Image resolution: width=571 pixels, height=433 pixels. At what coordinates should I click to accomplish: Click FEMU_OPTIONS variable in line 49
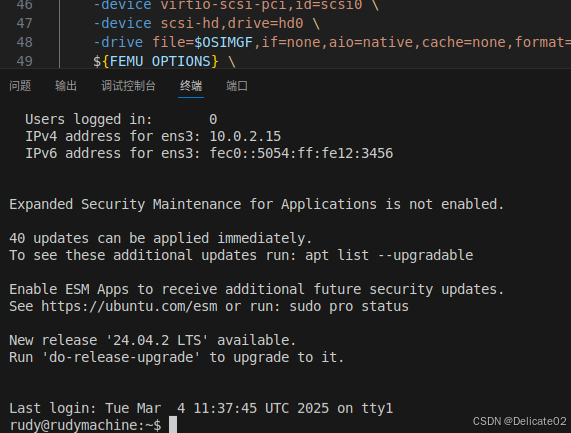[x=160, y=61]
